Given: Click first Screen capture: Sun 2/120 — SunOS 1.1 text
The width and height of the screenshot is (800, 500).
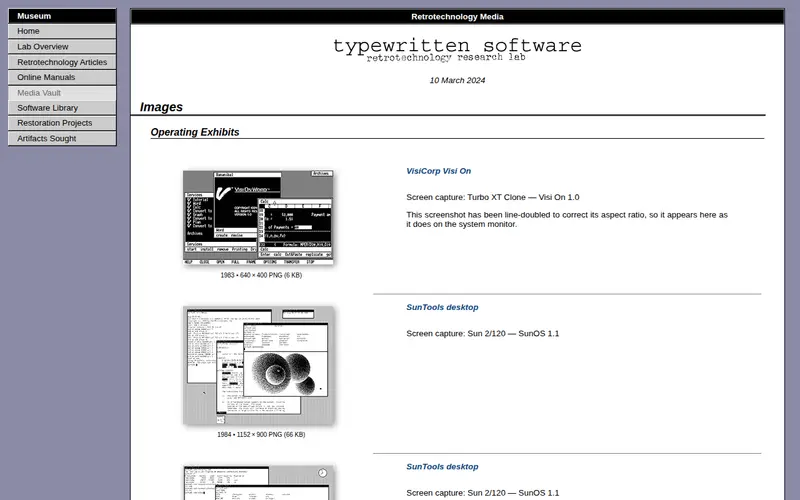Looking at the screenshot, I should [483, 334].
